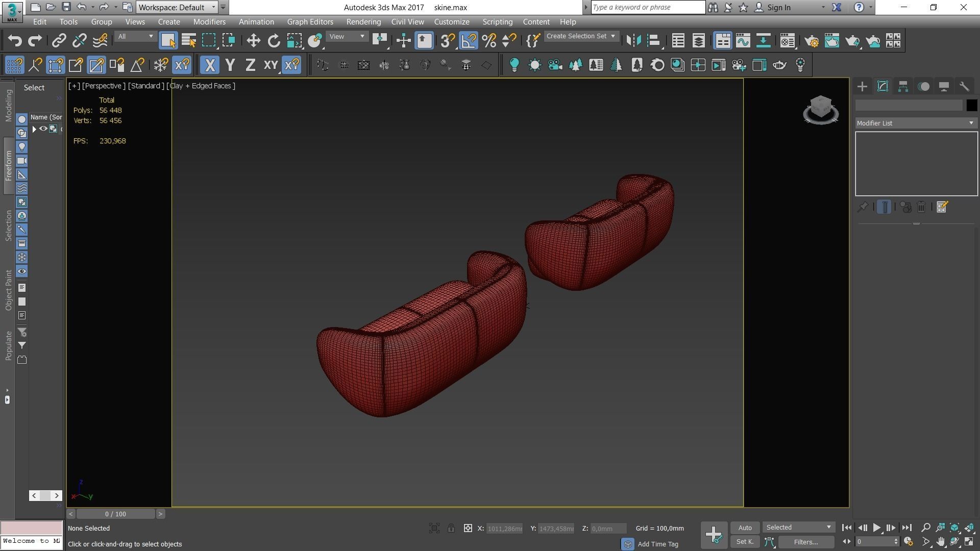The height and width of the screenshot is (551, 980).
Task: Switch to the Motion command panel
Action: click(x=923, y=87)
